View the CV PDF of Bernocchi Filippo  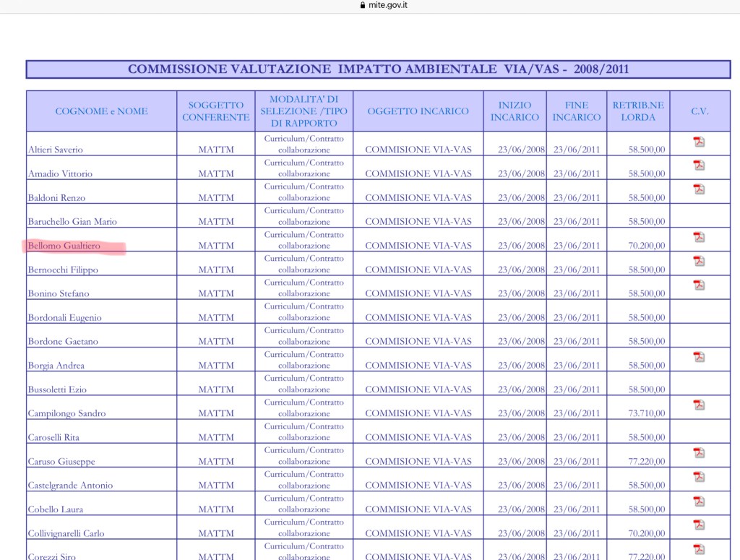[x=699, y=261]
